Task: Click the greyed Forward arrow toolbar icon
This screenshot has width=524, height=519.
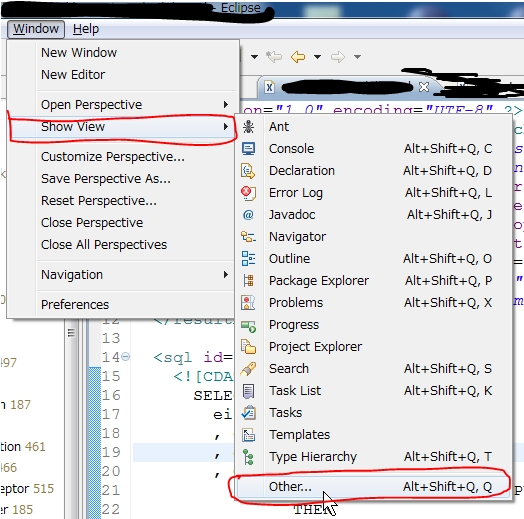Action: pos(338,57)
